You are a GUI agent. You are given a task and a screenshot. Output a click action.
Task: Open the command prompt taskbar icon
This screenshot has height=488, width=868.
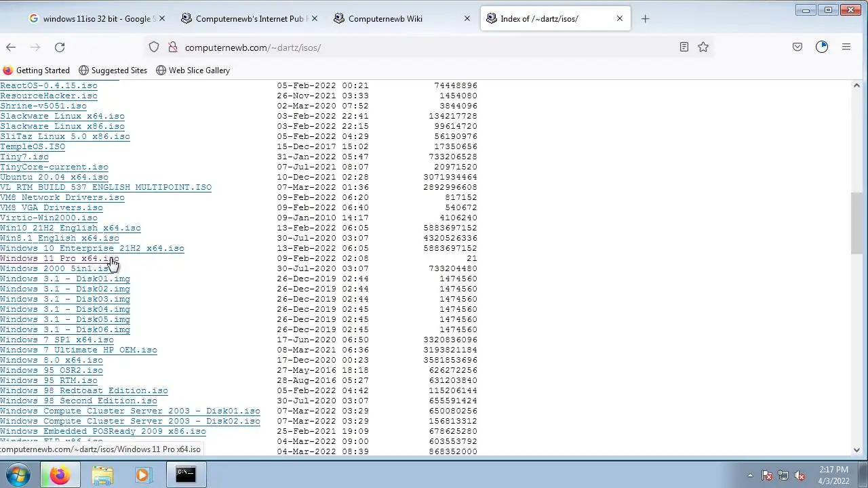coord(186,474)
